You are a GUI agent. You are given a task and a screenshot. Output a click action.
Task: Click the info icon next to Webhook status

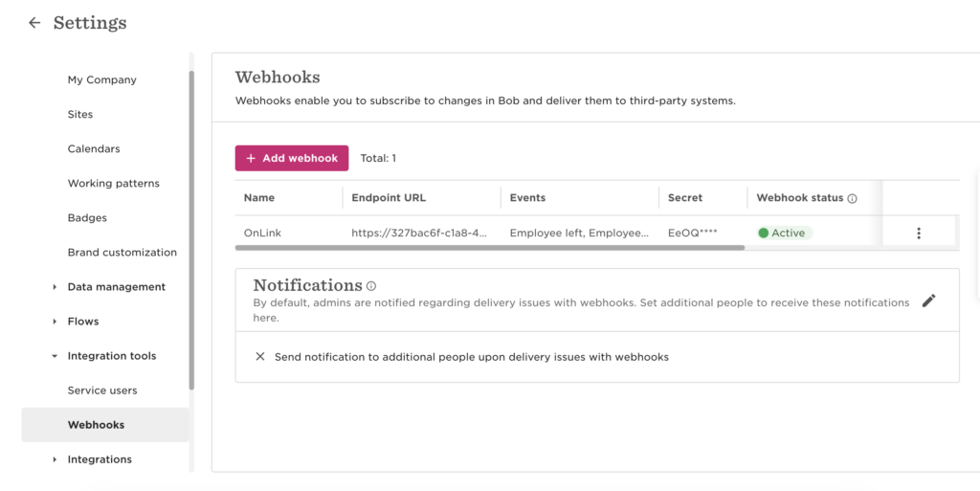(x=852, y=199)
